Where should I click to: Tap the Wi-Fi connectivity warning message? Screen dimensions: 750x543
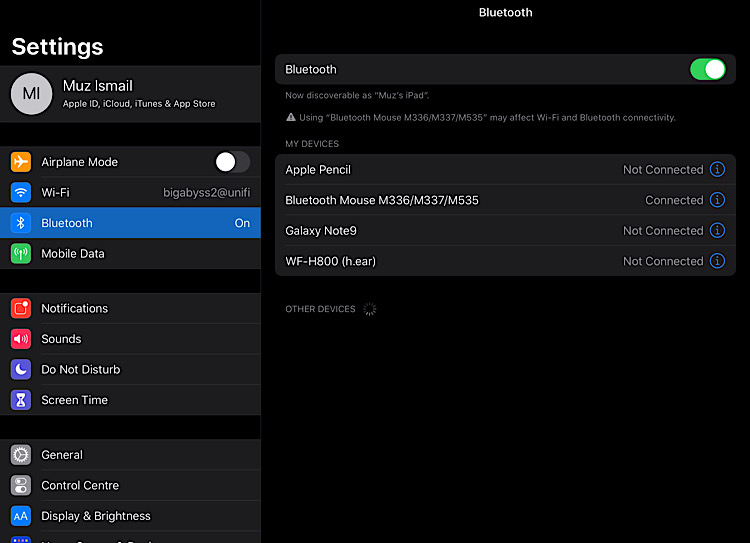coord(481,118)
